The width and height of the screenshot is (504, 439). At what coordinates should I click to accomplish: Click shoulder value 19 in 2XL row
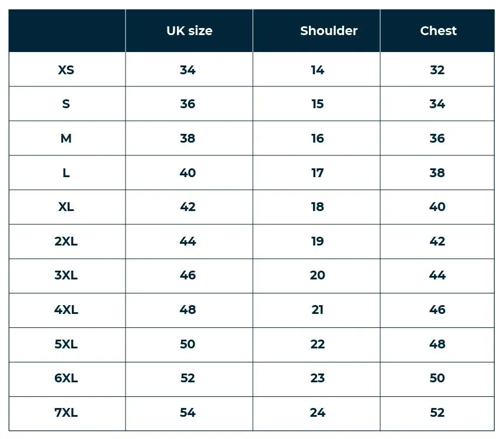click(317, 241)
